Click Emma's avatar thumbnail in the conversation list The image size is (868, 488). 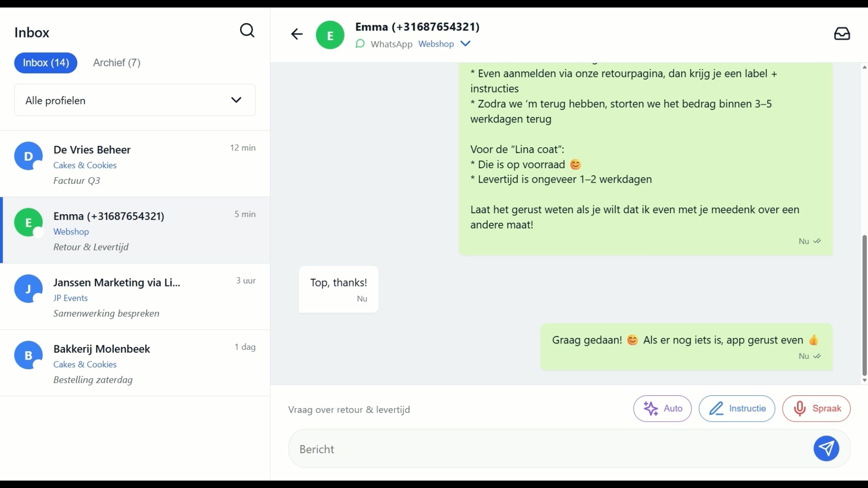[x=28, y=222]
